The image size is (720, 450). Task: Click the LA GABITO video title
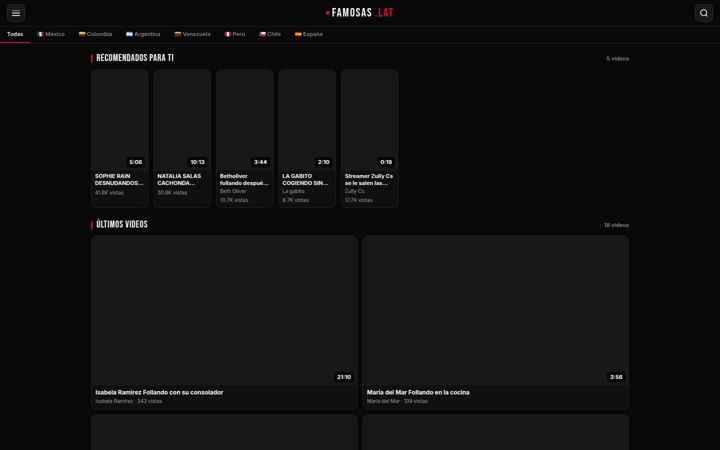(305, 180)
